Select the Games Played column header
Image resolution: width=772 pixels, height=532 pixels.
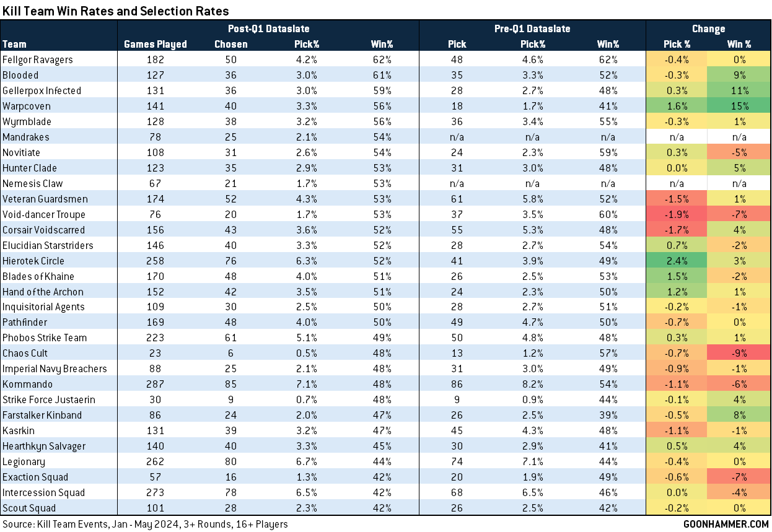pyautogui.click(x=155, y=44)
